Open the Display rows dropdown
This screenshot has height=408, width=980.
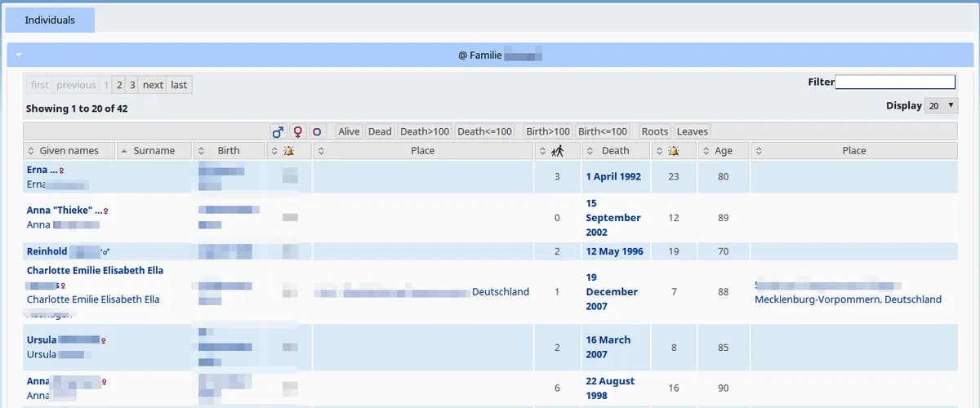pos(941,106)
